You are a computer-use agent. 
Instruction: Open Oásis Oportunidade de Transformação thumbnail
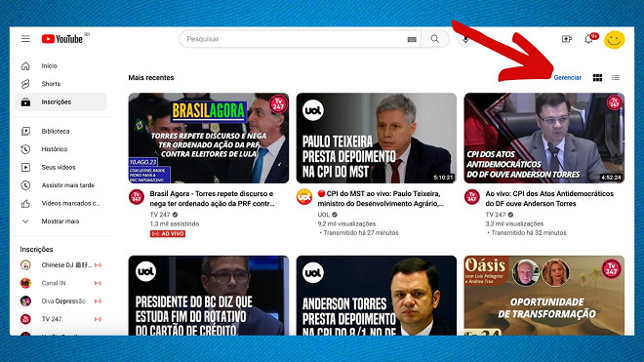pyautogui.click(x=544, y=296)
